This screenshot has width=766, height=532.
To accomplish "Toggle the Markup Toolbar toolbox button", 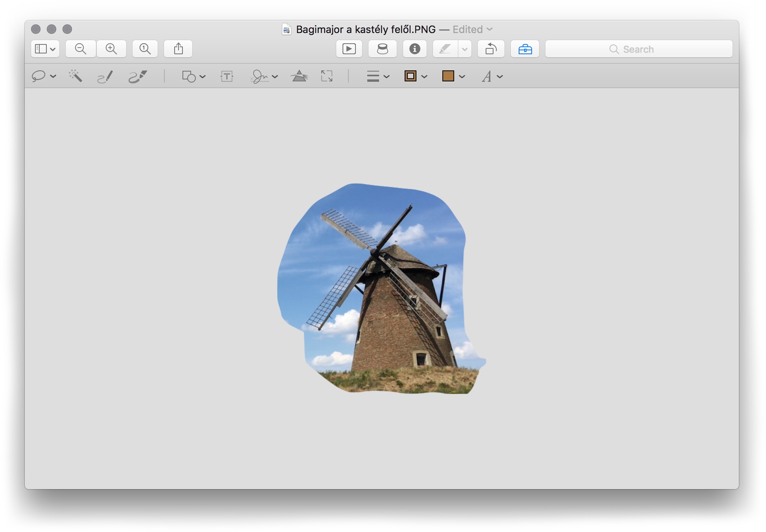I will [525, 49].
